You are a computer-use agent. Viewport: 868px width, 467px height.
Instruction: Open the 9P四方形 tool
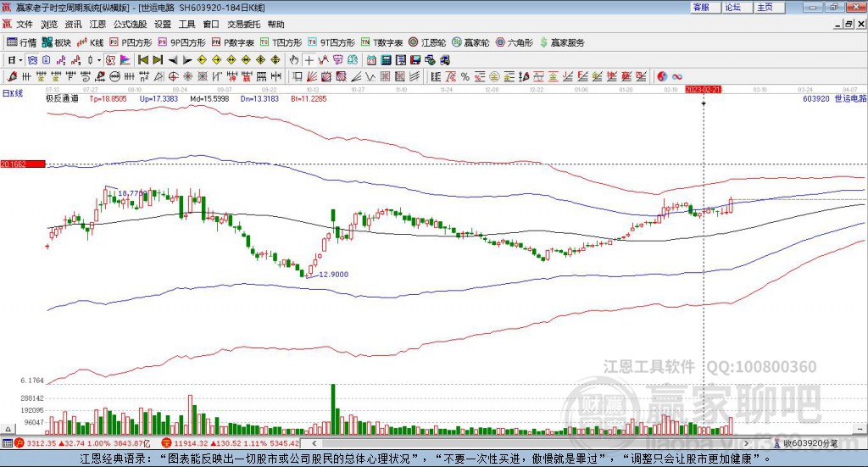point(181,42)
